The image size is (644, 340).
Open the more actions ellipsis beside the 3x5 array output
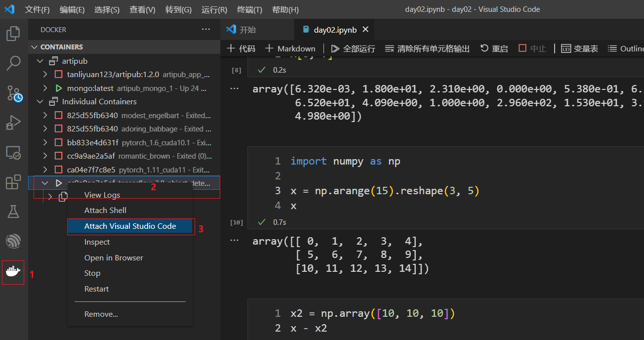[x=235, y=240]
